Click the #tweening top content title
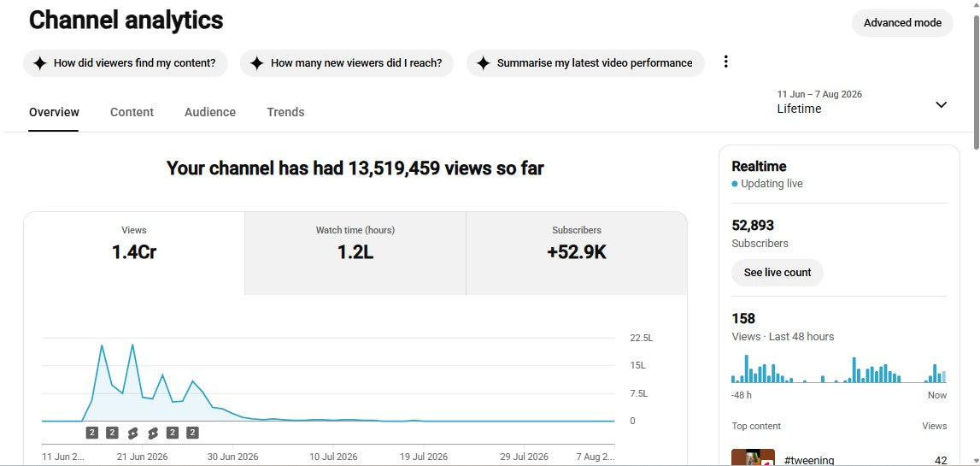 (809, 460)
